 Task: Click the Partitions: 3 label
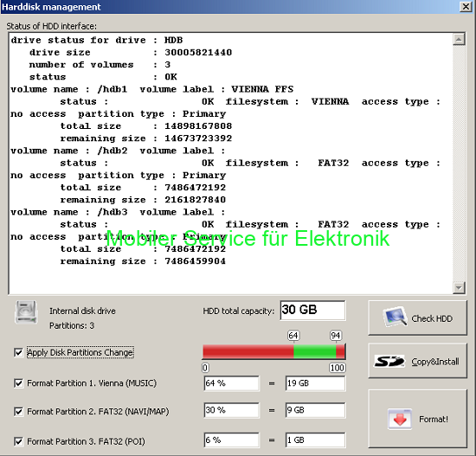coord(72,325)
